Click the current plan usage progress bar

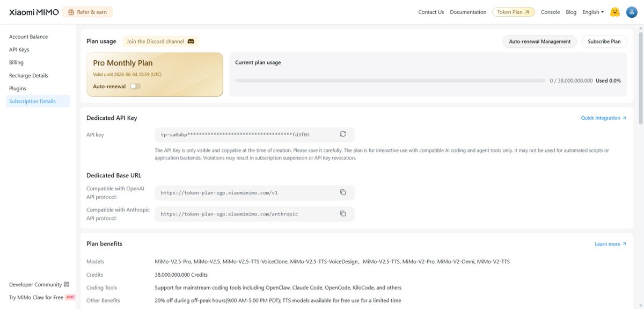coord(390,81)
